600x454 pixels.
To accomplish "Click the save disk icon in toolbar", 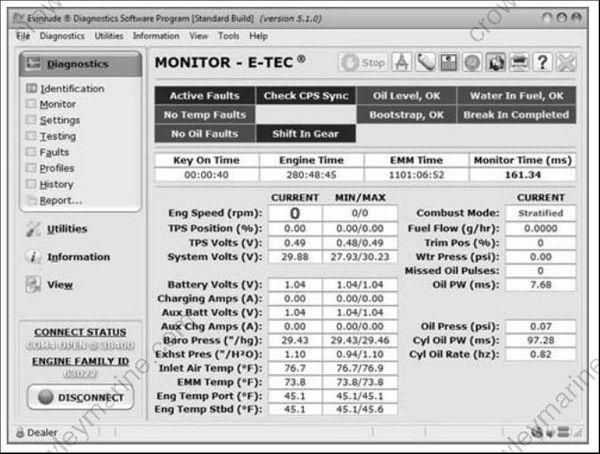I will 448,62.
